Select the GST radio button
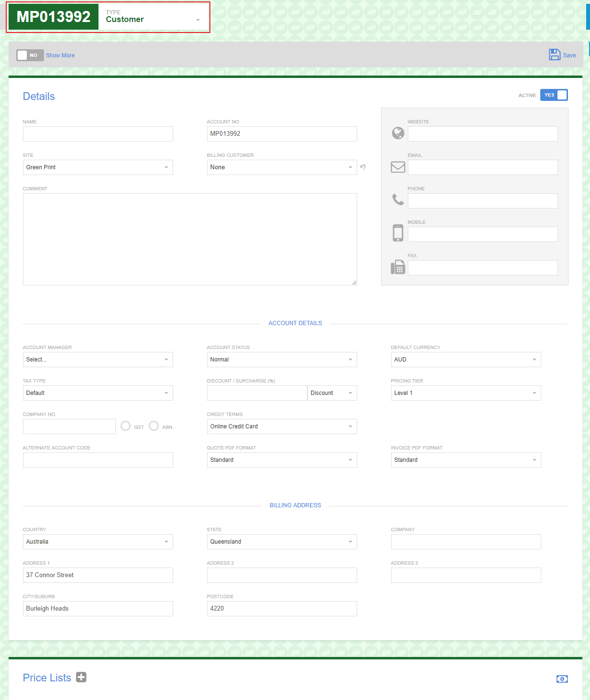The image size is (590, 700). 125,426
